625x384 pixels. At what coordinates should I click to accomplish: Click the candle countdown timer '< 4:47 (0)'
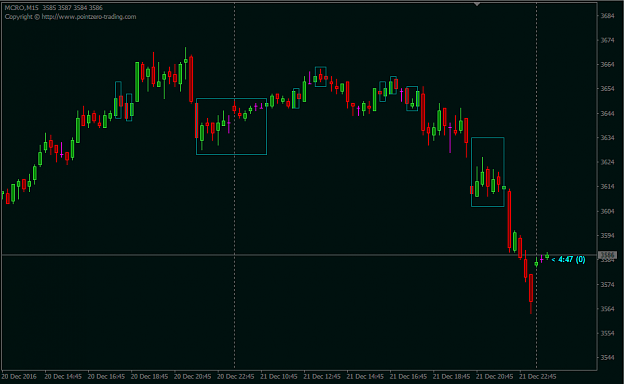point(568,260)
